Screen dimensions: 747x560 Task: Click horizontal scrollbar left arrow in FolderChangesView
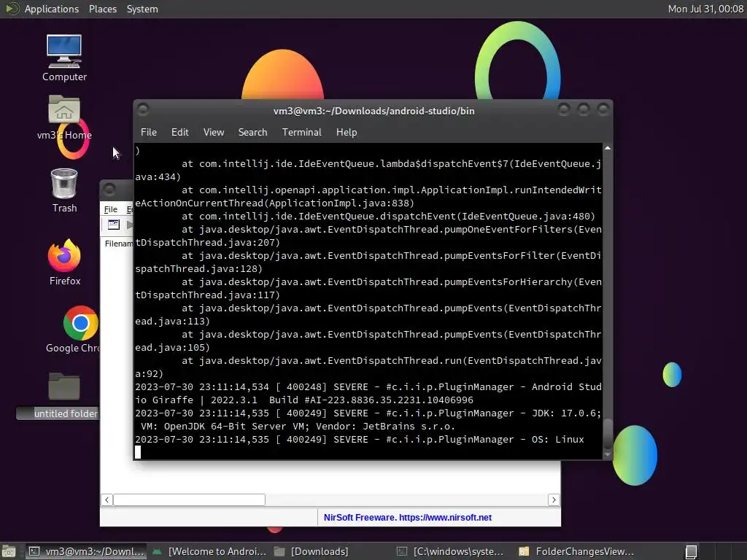click(x=107, y=499)
